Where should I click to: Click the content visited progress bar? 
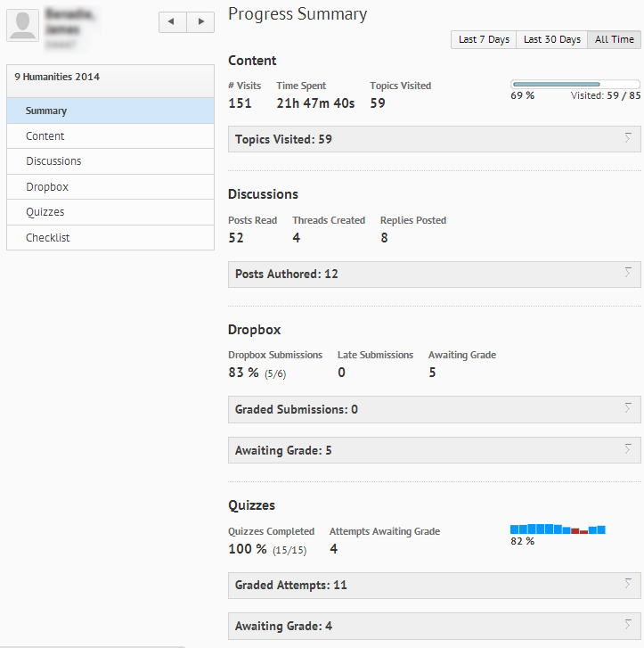(575, 85)
